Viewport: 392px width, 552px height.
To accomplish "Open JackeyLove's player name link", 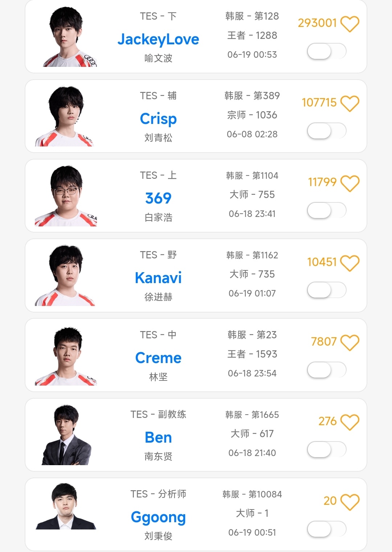I will click(x=158, y=39).
